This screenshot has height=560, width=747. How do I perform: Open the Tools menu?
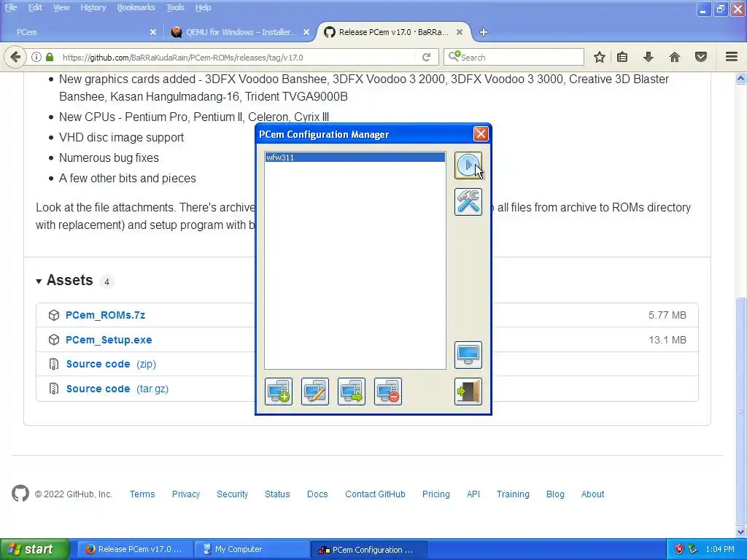(x=175, y=7)
